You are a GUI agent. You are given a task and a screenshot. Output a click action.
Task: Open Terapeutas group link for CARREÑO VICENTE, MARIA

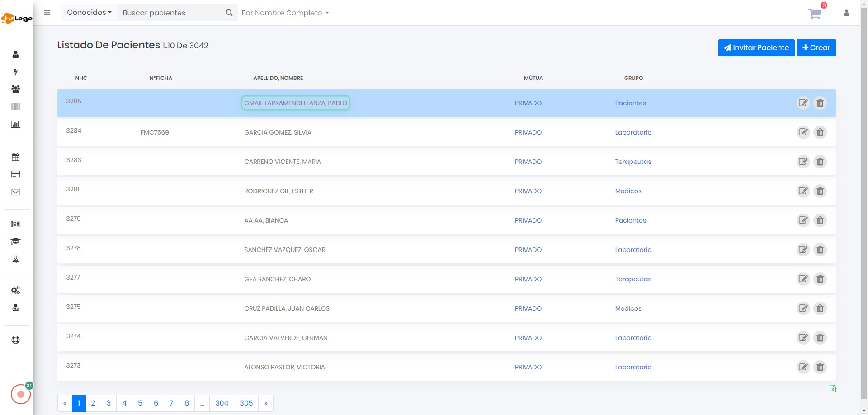coord(633,162)
